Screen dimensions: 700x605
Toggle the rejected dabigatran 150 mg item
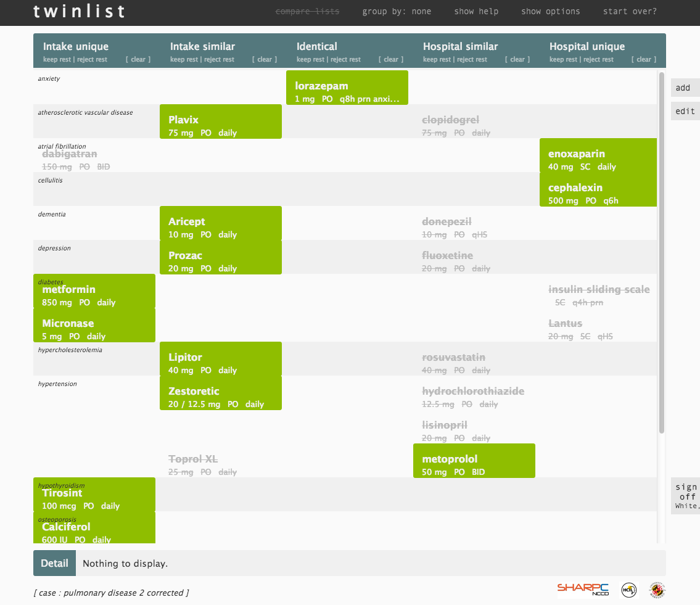coord(76,160)
